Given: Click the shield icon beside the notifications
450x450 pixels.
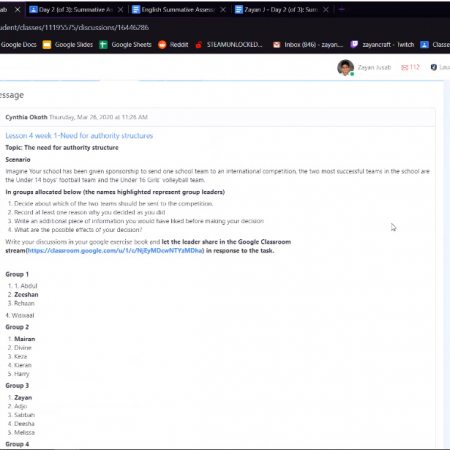Looking at the screenshot, I should click(x=434, y=67).
